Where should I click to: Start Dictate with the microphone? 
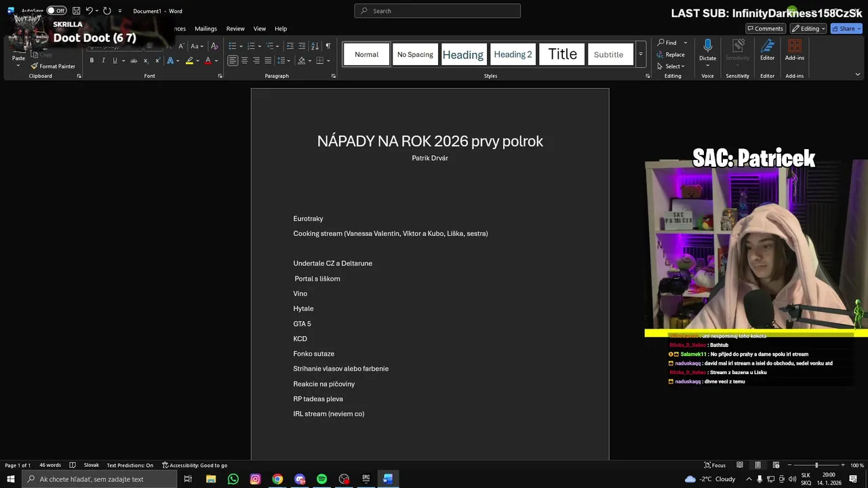[x=708, y=50]
